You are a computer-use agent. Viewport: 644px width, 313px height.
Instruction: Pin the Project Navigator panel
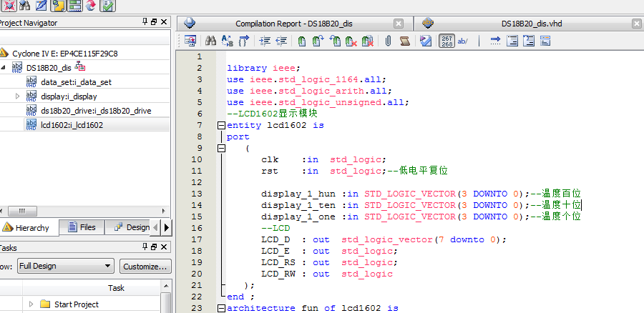[145, 23]
